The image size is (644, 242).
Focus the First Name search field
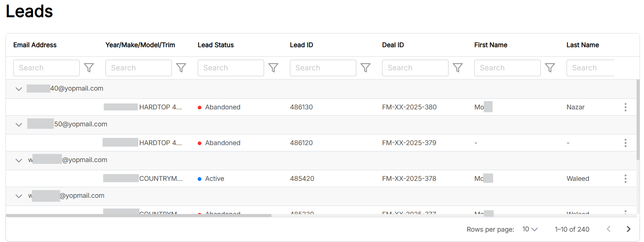[508, 68]
